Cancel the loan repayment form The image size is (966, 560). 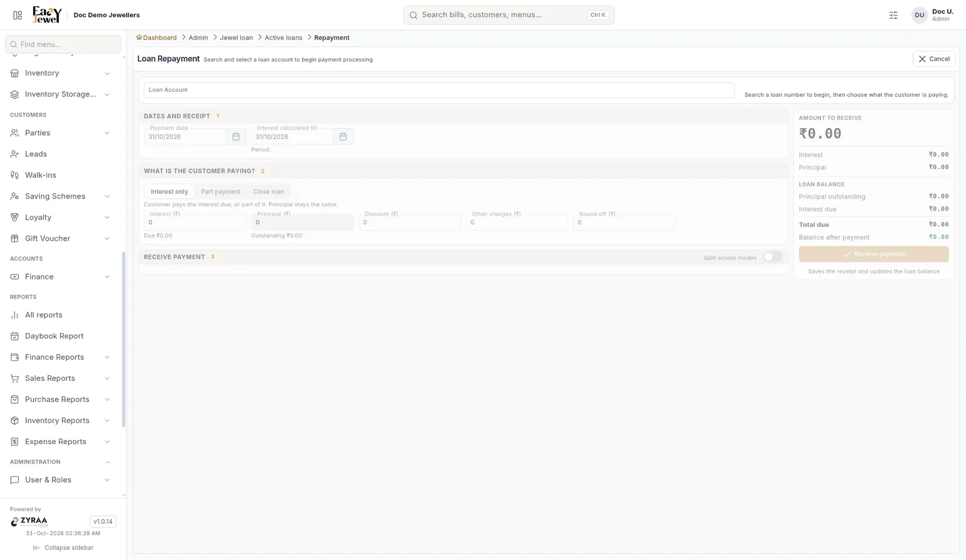934,59
